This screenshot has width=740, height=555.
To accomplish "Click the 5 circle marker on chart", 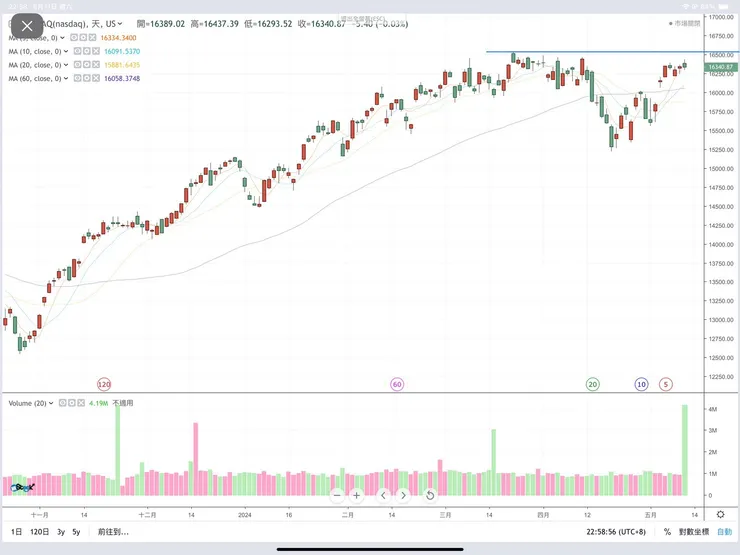I will pos(666,384).
